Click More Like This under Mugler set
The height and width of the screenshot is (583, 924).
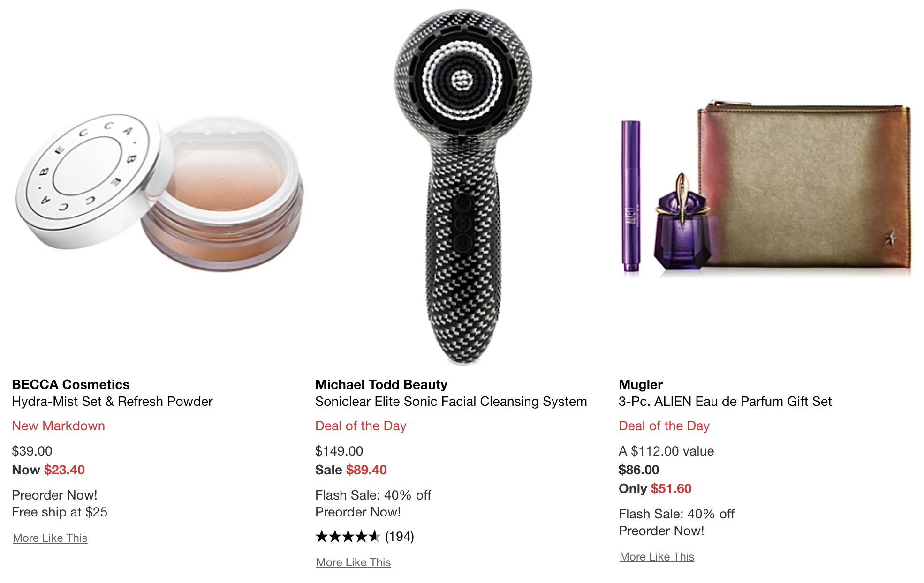pyautogui.click(x=657, y=557)
